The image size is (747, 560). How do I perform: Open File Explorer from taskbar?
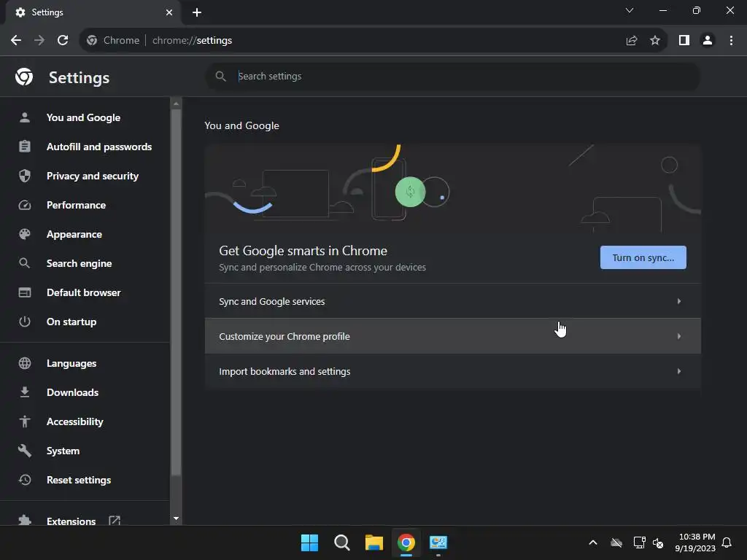click(x=374, y=542)
